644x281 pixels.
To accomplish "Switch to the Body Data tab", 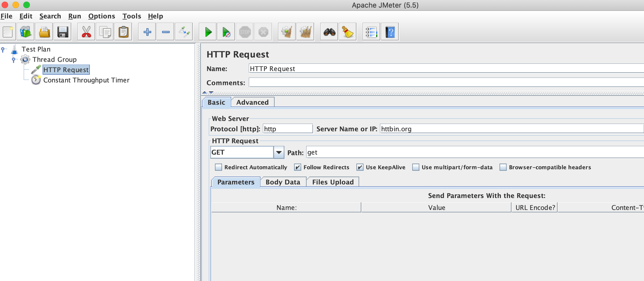I will (x=283, y=182).
